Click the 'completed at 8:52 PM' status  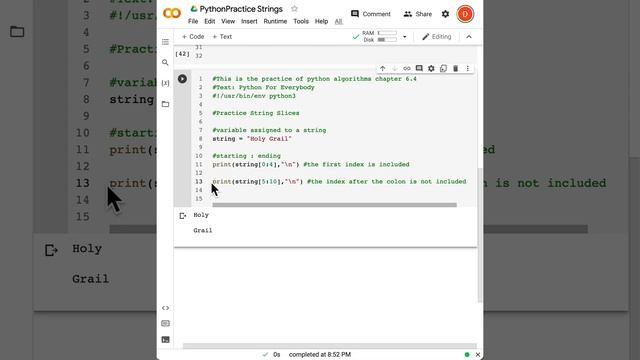coord(320,355)
